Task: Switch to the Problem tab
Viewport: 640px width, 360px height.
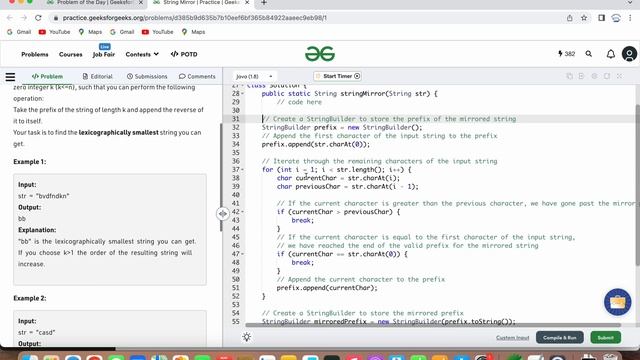Action: (47, 76)
